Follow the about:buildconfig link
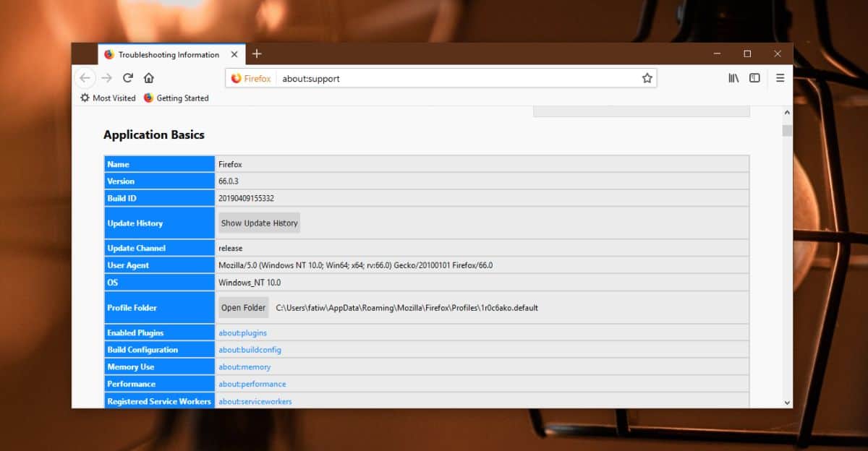868x451 pixels. coord(250,350)
